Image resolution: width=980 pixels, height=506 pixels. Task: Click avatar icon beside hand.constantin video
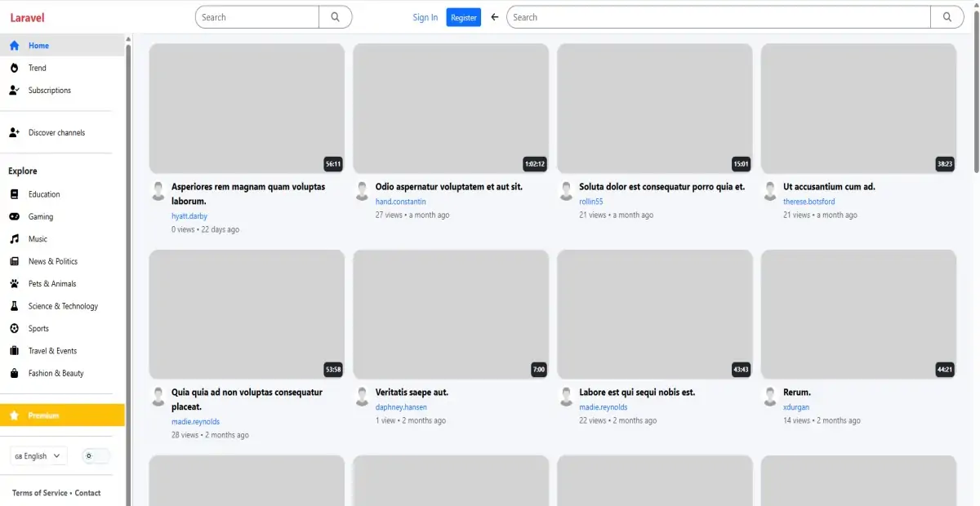click(363, 191)
